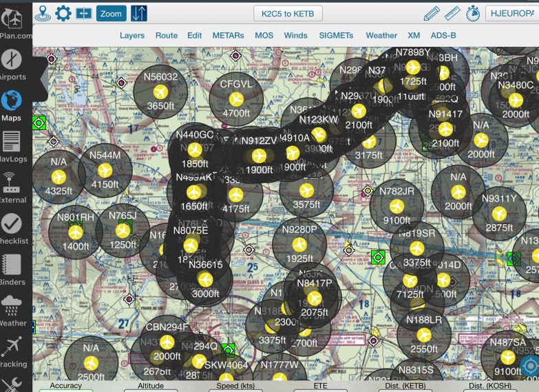Select the N487SA traffic target
Image resolution: width=539 pixels, height=392 pixels.
point(508,358)
